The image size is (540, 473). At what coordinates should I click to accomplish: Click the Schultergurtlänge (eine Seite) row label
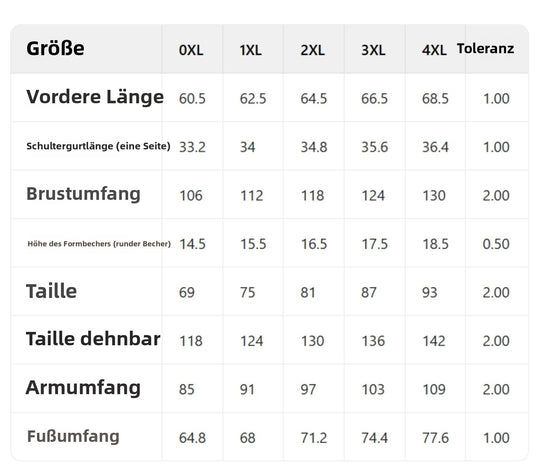98,146
